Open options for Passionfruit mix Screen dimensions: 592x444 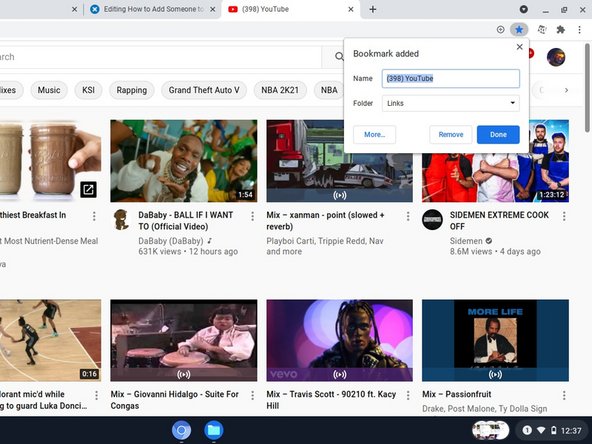[x=564, y=395]
